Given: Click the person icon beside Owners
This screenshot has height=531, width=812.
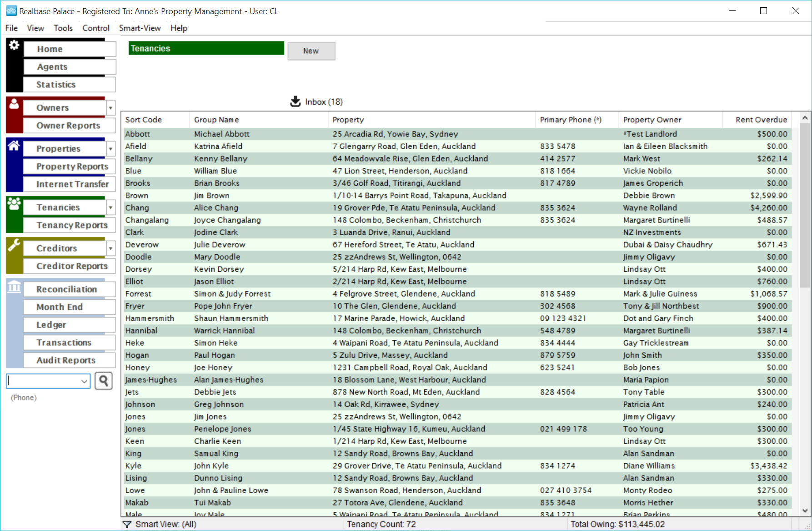Looking at the screenshot, I should pos(14,104).
